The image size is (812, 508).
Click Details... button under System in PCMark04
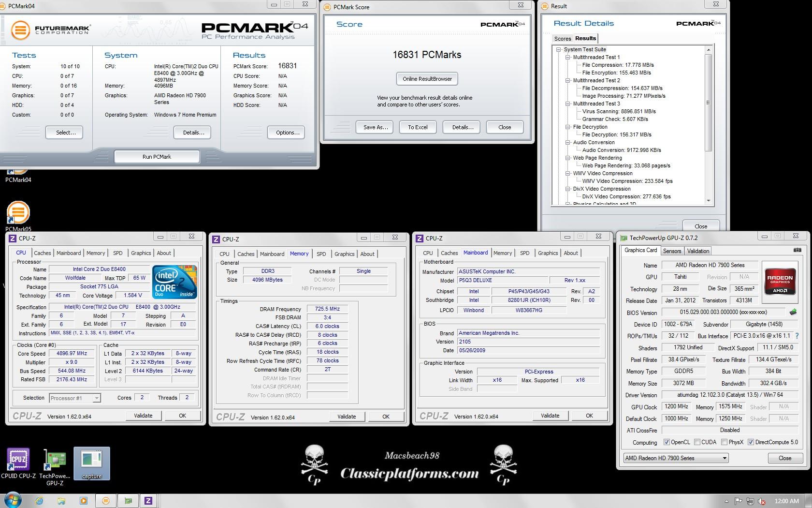coord(193,133)
